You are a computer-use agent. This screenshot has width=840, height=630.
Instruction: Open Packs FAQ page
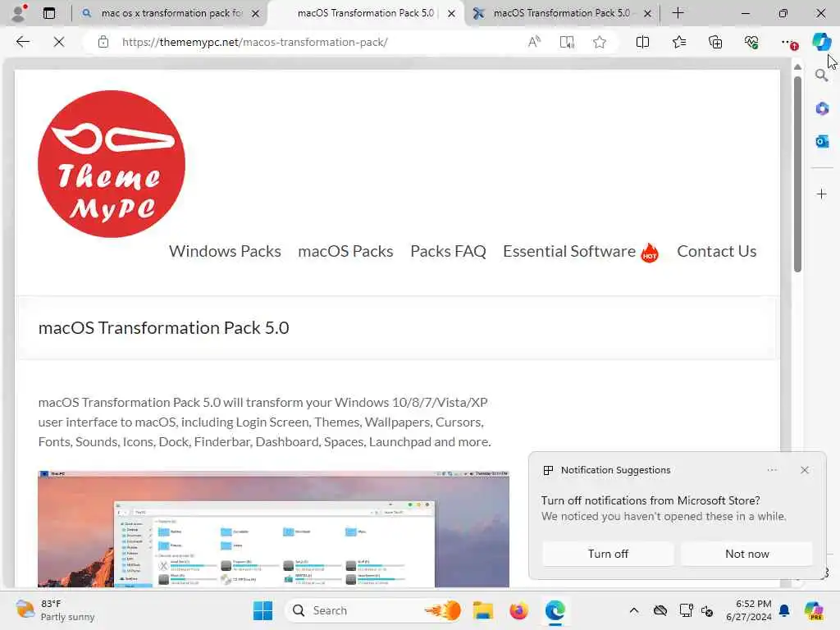pyautogui.click(x=448, y=251)
